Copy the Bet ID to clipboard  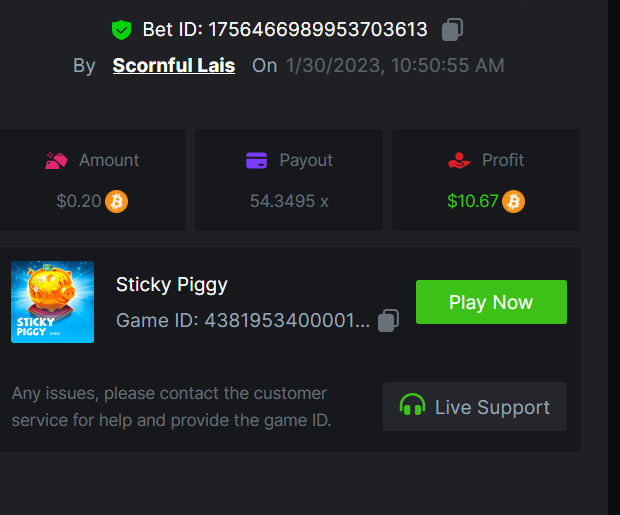click(x=452, y=30)
